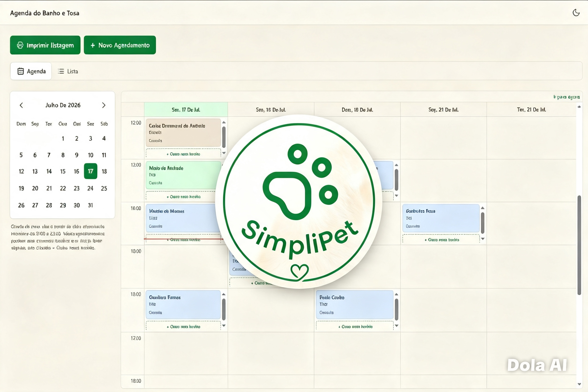Select day 22 in the mini calendar
The height and width of the screenshot is (392, 588).
click(x=63, y=188)
